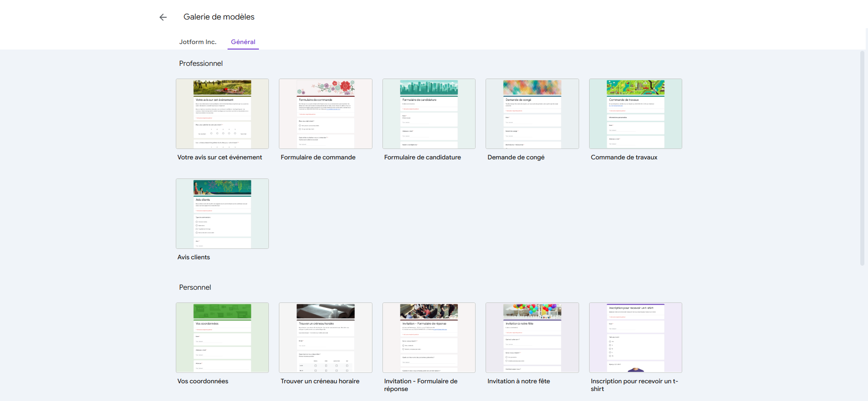The height and width of the screenshot is (401, 868).
Task: Open the Invitation à notre fête thumbnail
Action: pos(532,337)
